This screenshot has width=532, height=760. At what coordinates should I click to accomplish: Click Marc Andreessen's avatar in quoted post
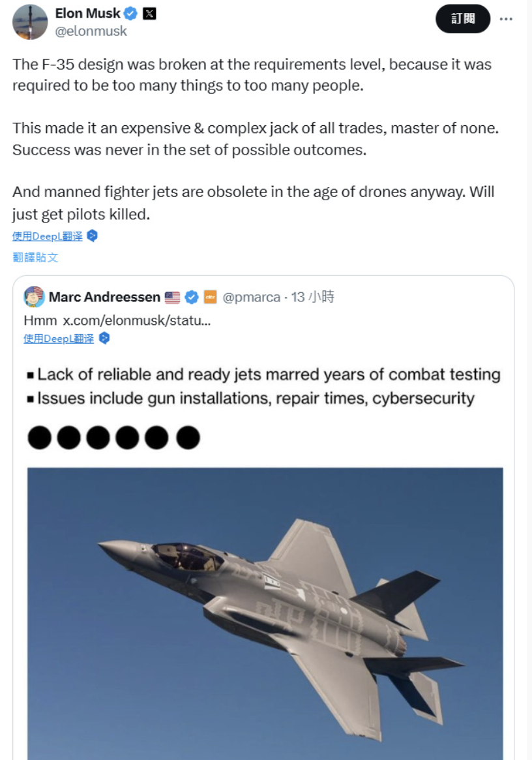[x=34, y=297]
